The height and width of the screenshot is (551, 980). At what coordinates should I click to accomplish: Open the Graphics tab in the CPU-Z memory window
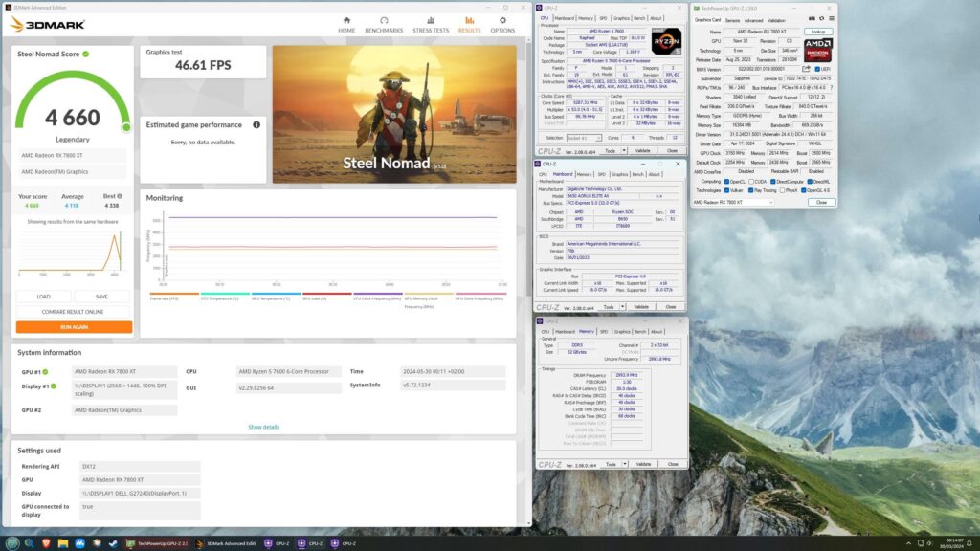pos(622,332)
